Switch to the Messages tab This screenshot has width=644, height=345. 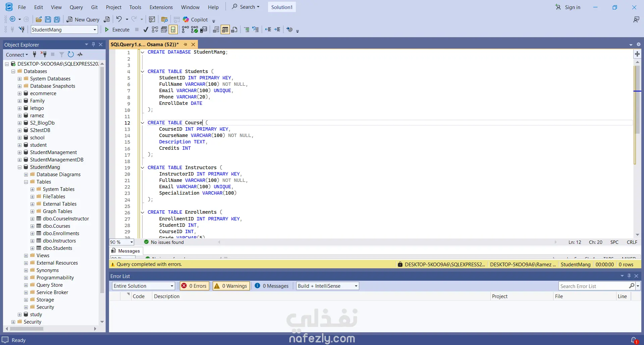[126, 251]
